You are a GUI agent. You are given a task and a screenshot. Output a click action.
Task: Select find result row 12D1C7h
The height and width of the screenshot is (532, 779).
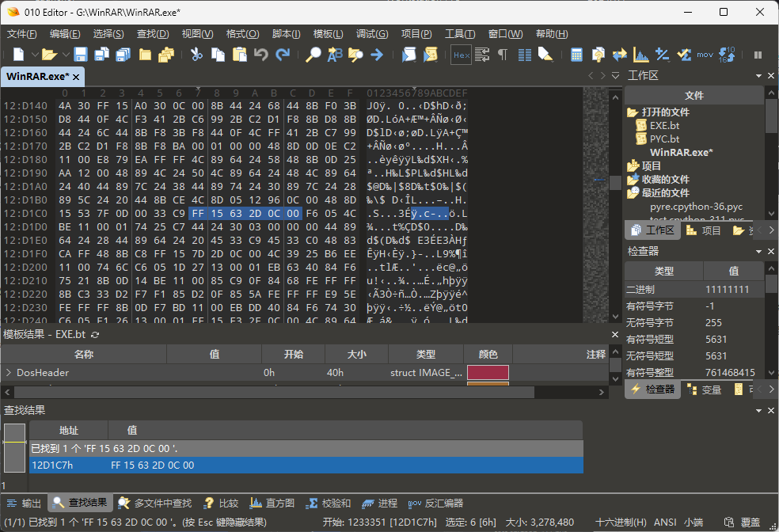(306, 465)
